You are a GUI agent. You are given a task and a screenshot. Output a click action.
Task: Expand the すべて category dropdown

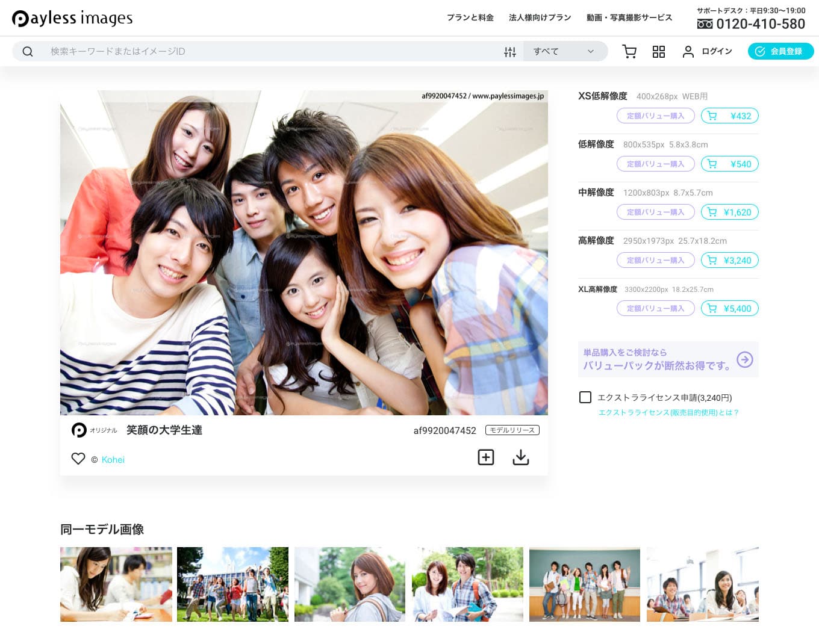pyautogui.click(x=564, y=52)
